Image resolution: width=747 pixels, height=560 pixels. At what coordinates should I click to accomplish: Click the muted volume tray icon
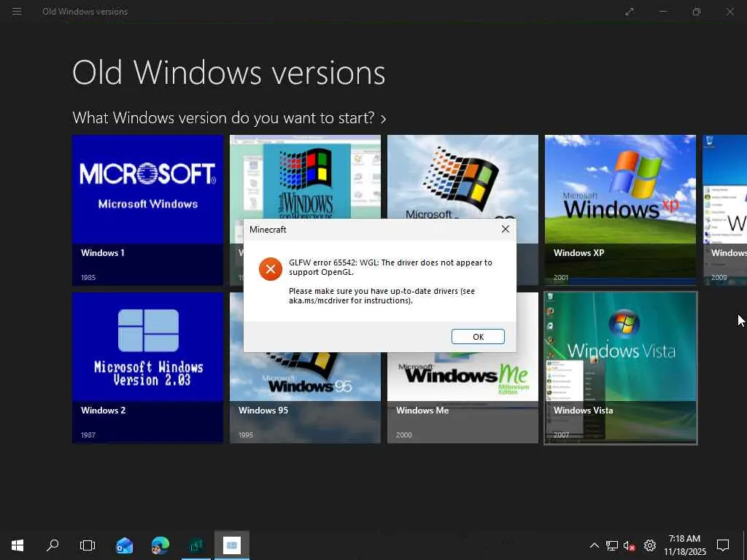click(630, 545)
